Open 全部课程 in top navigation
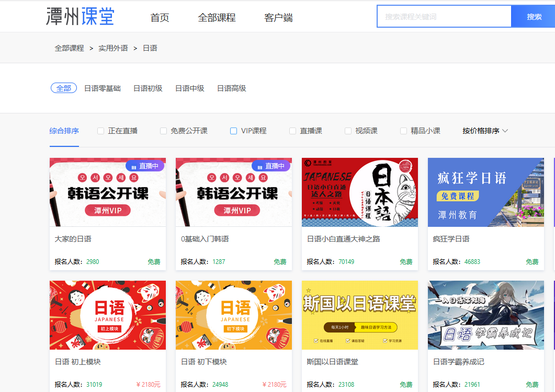Viewport: 555px width, 392px height. click(217, 18)
